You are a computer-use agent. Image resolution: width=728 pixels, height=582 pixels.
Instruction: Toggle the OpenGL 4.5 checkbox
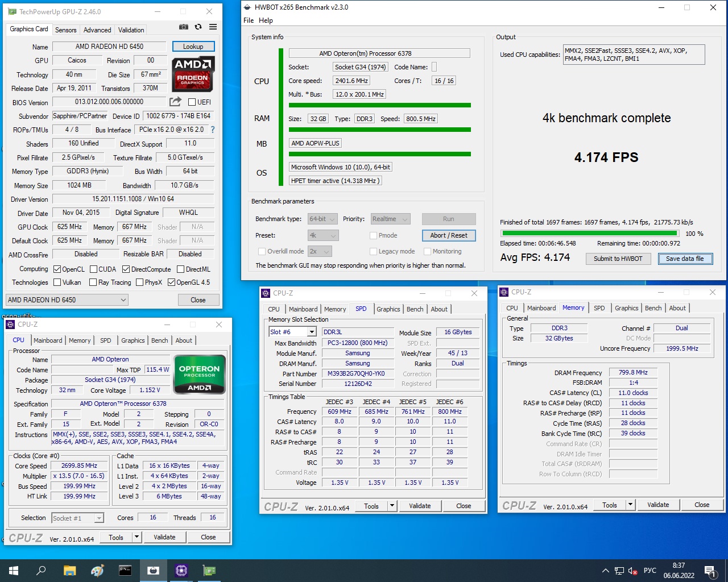pos(171,282)
